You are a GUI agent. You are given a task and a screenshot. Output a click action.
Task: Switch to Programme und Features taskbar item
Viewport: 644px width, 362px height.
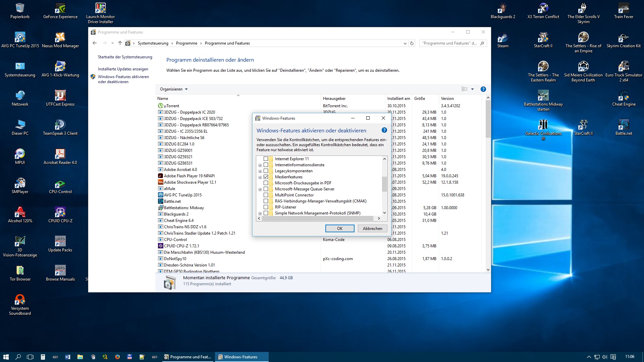click(187, 357)
